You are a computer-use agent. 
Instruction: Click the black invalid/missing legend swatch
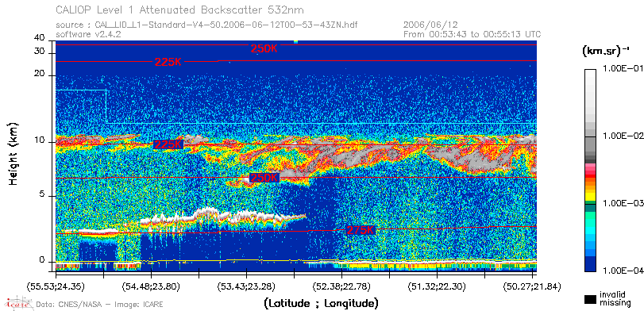[590, 300]
